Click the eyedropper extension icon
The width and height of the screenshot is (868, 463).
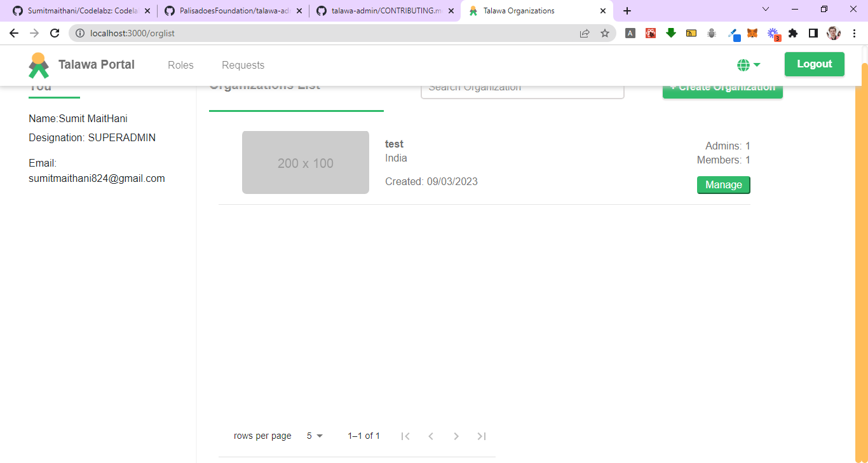(x=732, y=32)
